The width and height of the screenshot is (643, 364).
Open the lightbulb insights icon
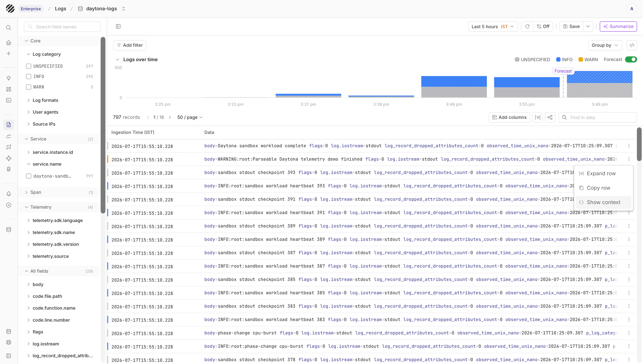pos(9,78)
